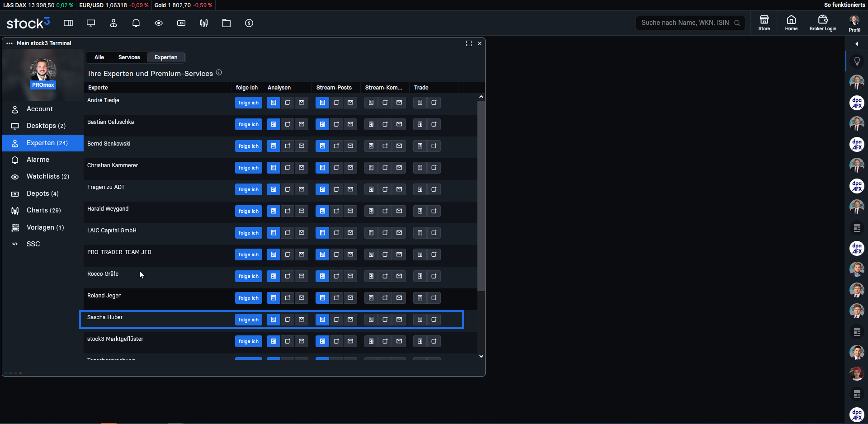
Task: Enable Analysen email for stock3 Marktgeflüster
Action: (302, 341)
